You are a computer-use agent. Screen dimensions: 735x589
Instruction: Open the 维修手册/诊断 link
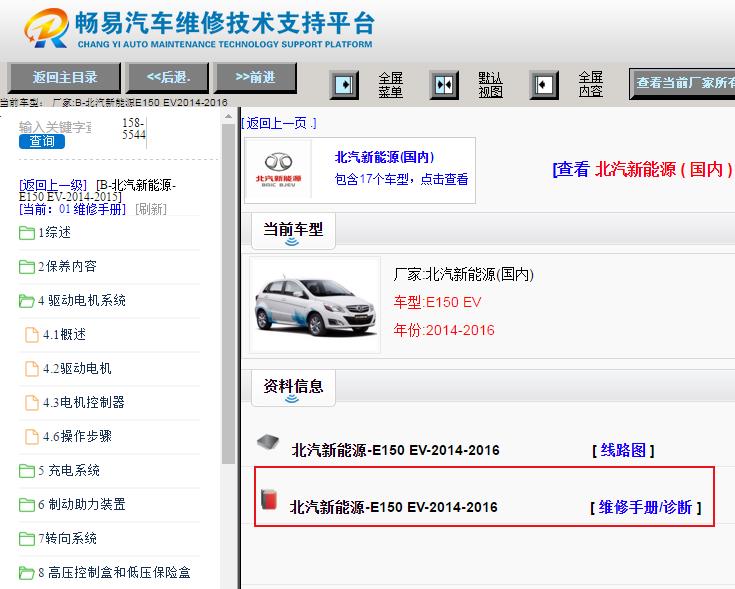(x=645, y=507)
